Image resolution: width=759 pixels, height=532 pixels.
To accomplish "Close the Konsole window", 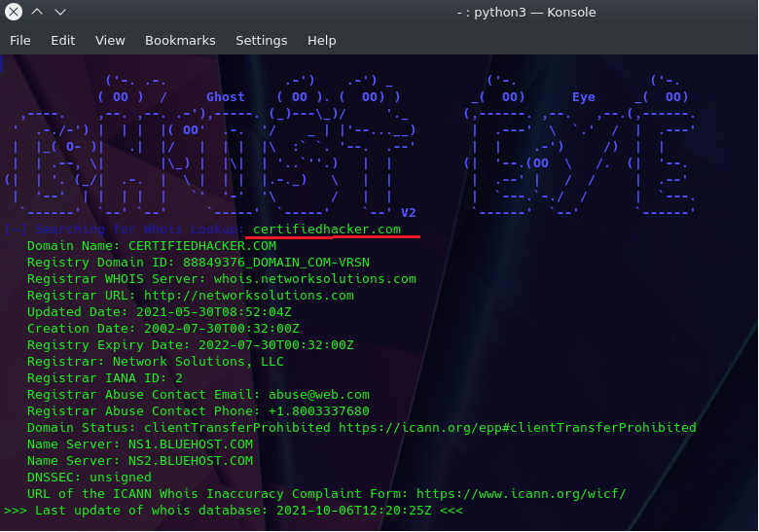I will [x=14, y=12].
